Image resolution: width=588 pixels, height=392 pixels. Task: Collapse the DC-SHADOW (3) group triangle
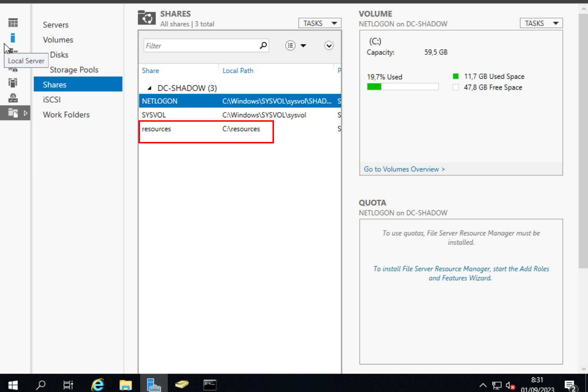(x=149, y=88)
